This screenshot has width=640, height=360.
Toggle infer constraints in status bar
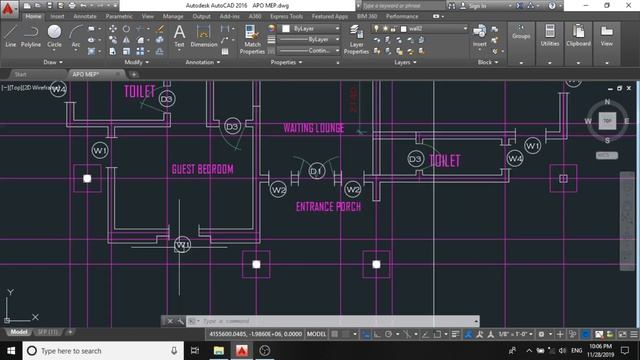366,334
